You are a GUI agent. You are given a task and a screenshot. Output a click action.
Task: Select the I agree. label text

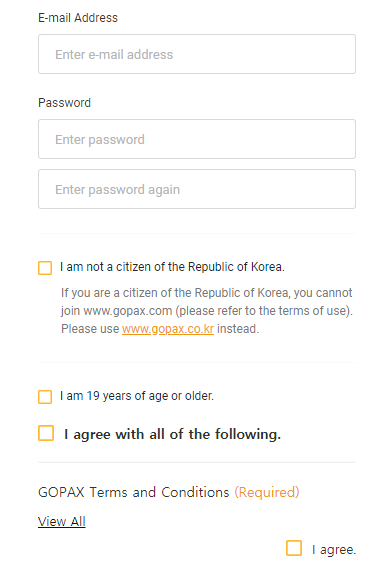pyautogui.click(x=334, y=550)
